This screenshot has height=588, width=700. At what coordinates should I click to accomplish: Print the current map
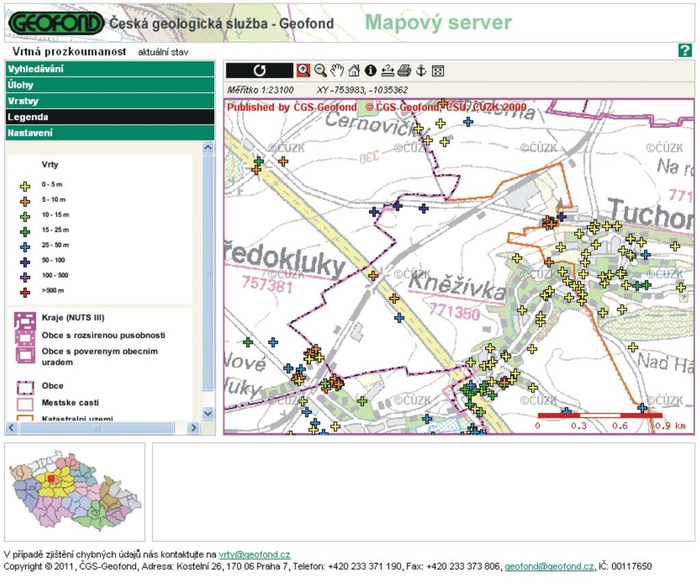coord(404,70)
